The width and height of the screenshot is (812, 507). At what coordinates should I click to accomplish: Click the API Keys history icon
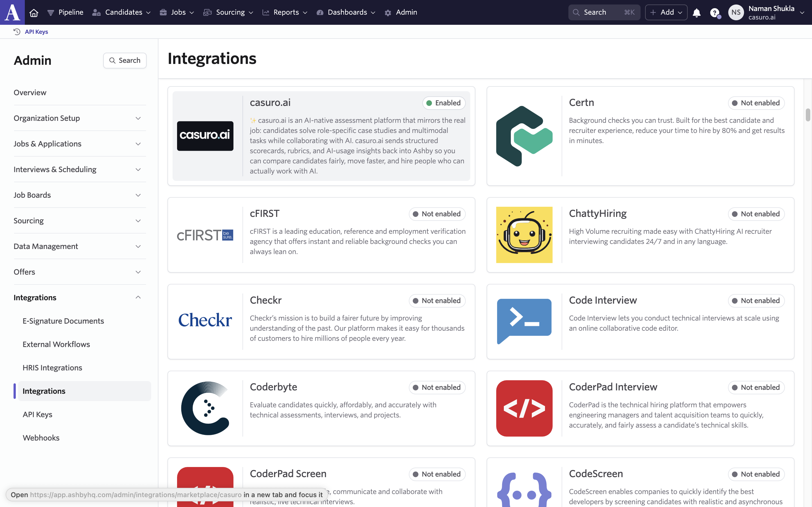(16, 32)
